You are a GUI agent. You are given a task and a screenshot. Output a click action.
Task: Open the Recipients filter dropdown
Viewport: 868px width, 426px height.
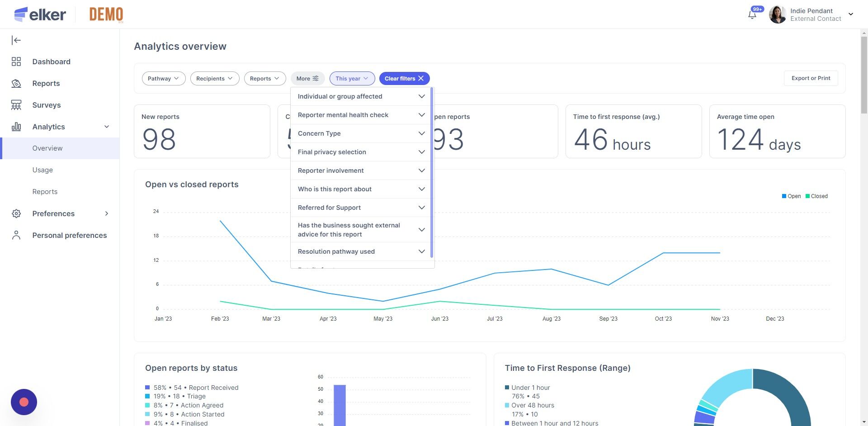[215, 78]
